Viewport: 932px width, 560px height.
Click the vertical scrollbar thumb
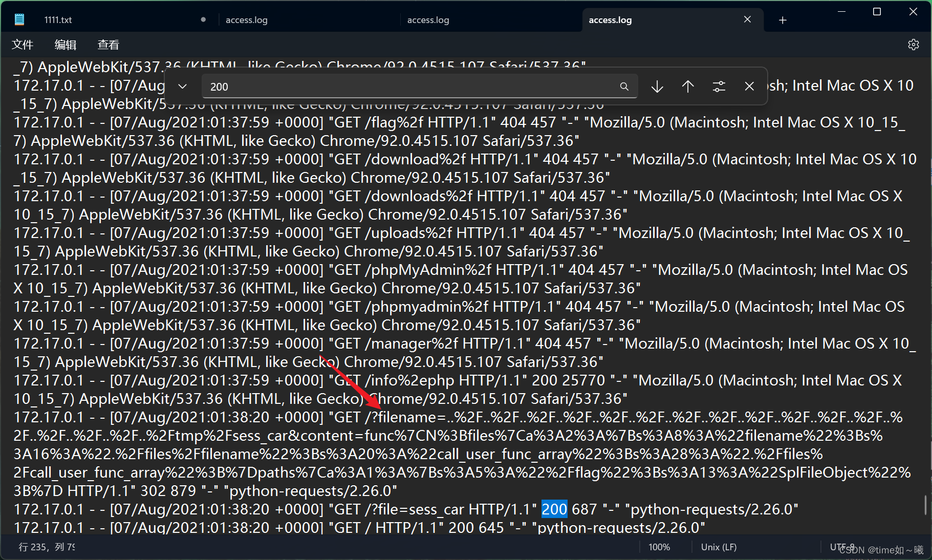click(925, 505)
